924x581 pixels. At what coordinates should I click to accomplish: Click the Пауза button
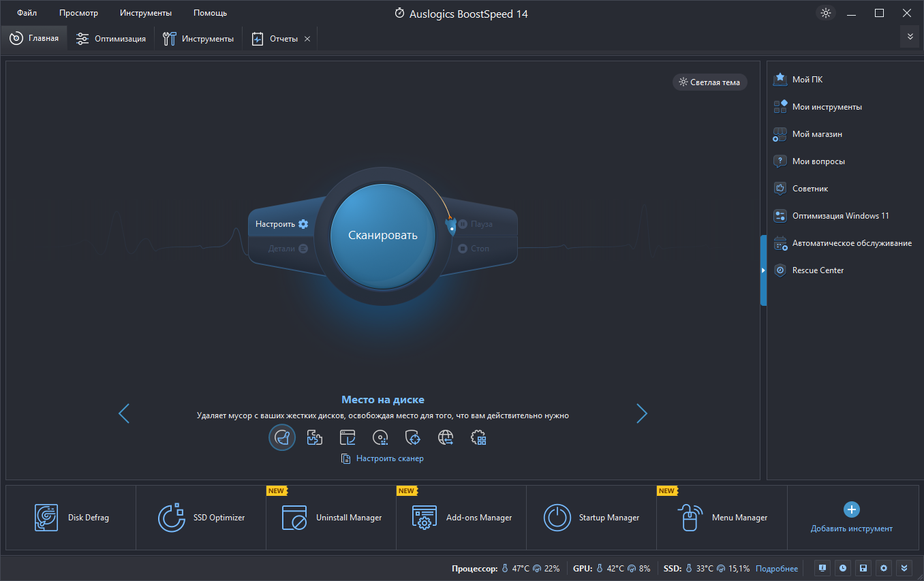pyautogui.click(x=476, y=224)
